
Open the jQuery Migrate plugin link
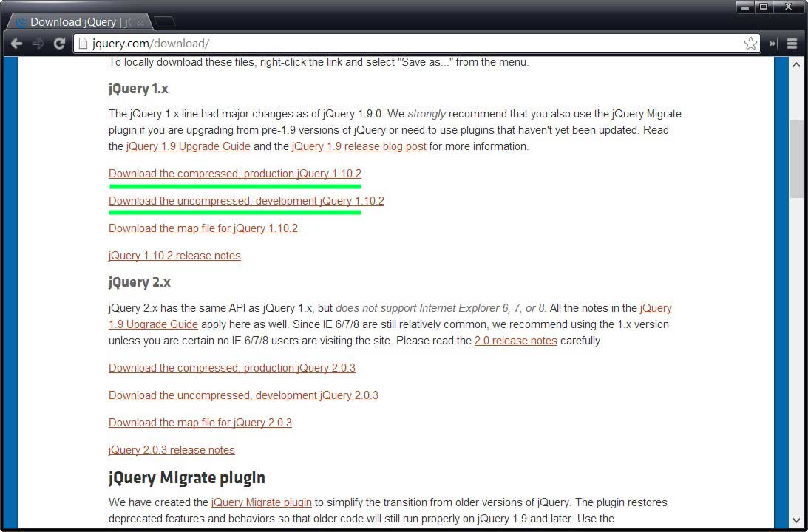pyautogui.click(x=261, y=502)
